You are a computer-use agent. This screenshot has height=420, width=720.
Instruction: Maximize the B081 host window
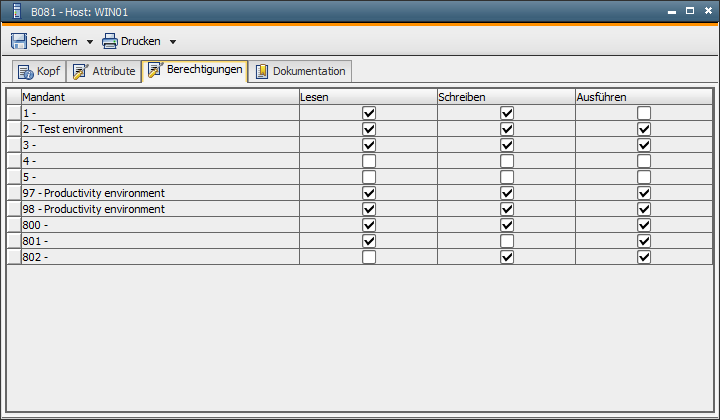coord(690,11)
